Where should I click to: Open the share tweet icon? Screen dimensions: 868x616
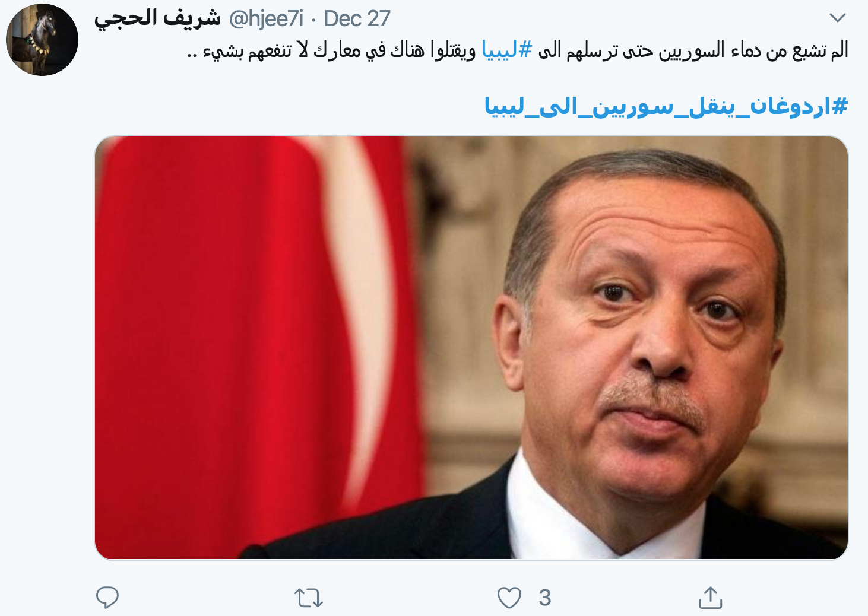pos(710,598)
